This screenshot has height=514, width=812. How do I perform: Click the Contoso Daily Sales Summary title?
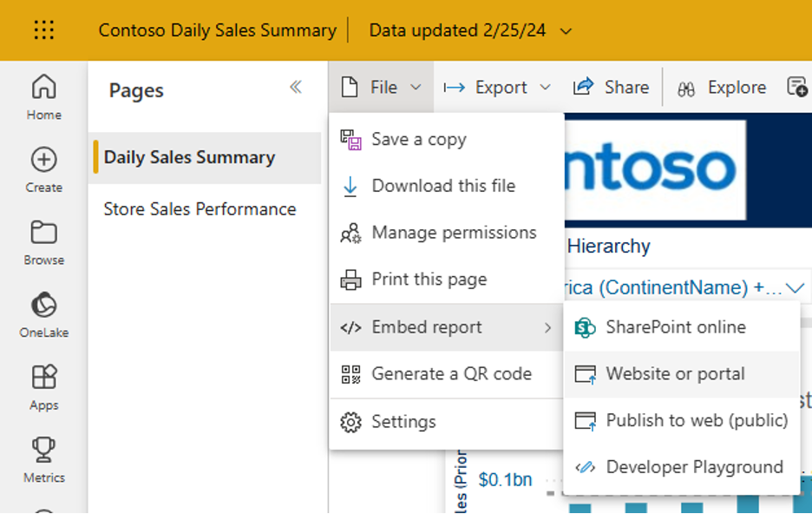point(218,30)
